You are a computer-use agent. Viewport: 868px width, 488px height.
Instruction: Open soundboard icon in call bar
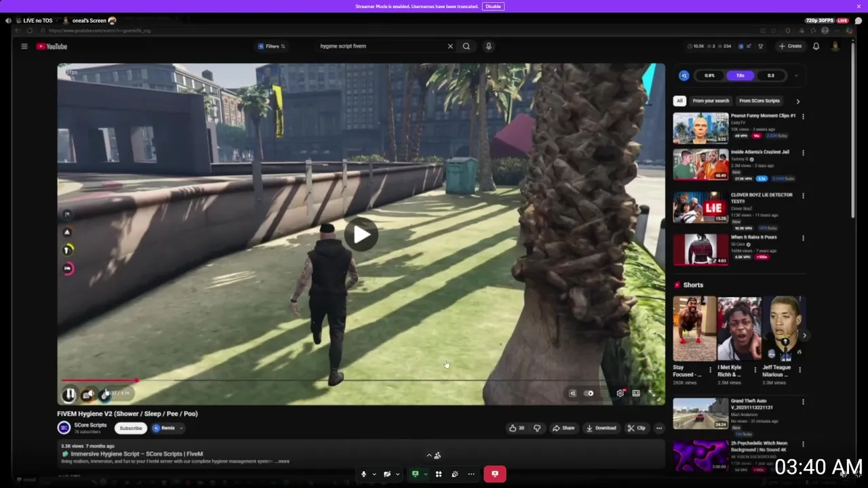[x=455, y=474]
